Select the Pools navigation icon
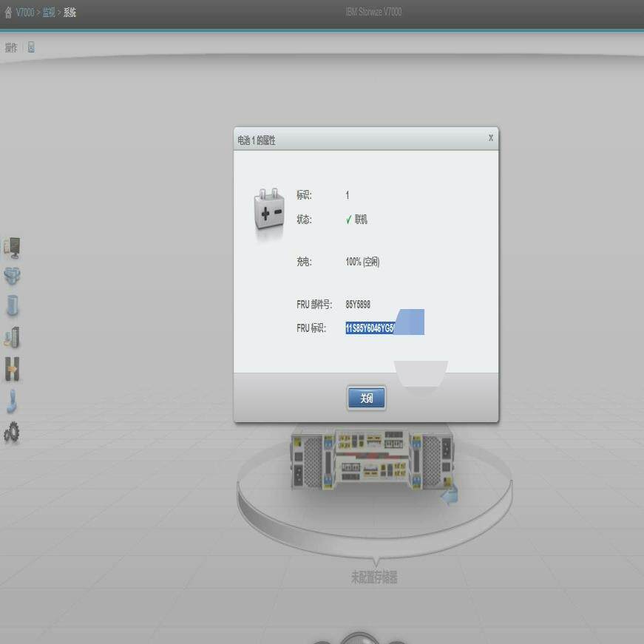 (12, 276)
